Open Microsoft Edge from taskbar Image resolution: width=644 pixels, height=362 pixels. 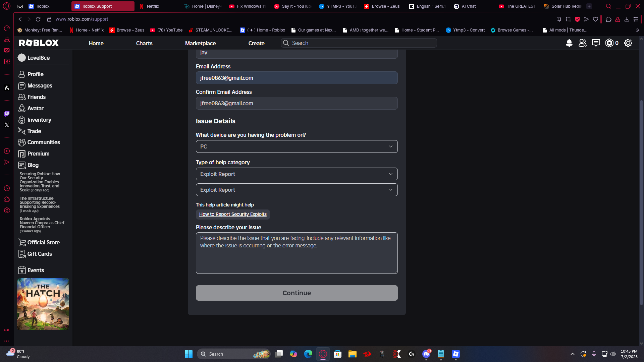tap(308, 354)
